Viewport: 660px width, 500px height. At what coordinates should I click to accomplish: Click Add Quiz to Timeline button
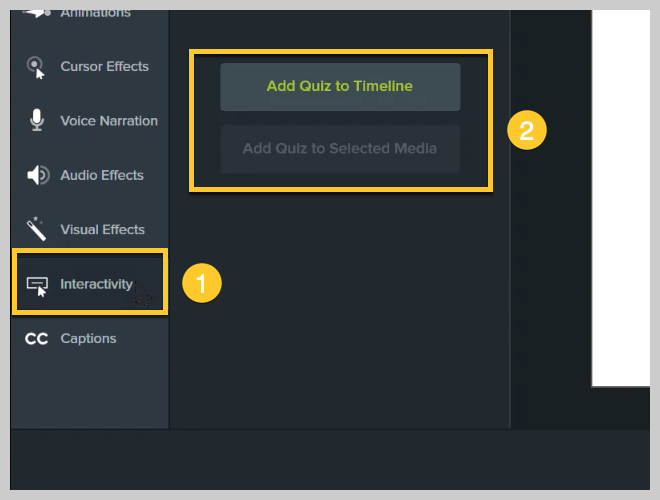pyautogui.click(x=340, y=87)
